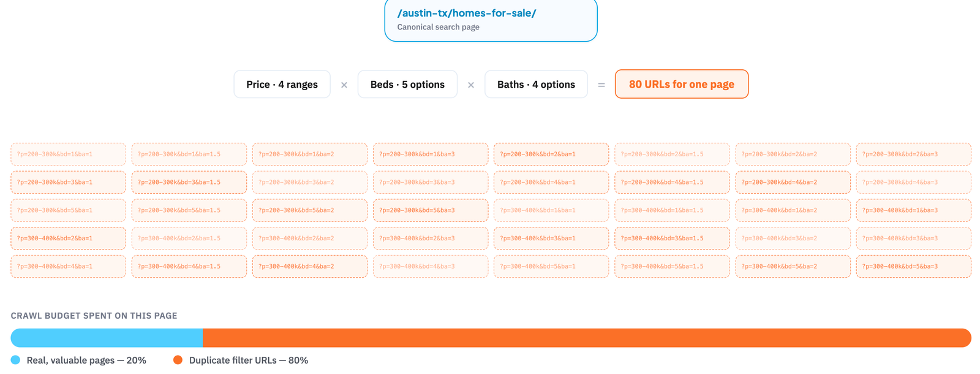Click URL chip ?p=200-300k&bd=2&ba=1
980x374 pixels.
pos(551,155)
